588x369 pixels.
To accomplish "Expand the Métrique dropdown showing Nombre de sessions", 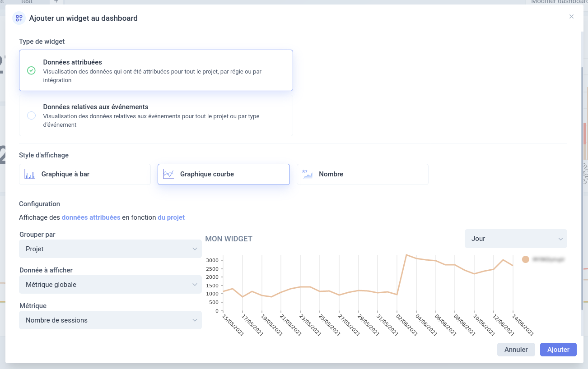I will click(110, 320).
